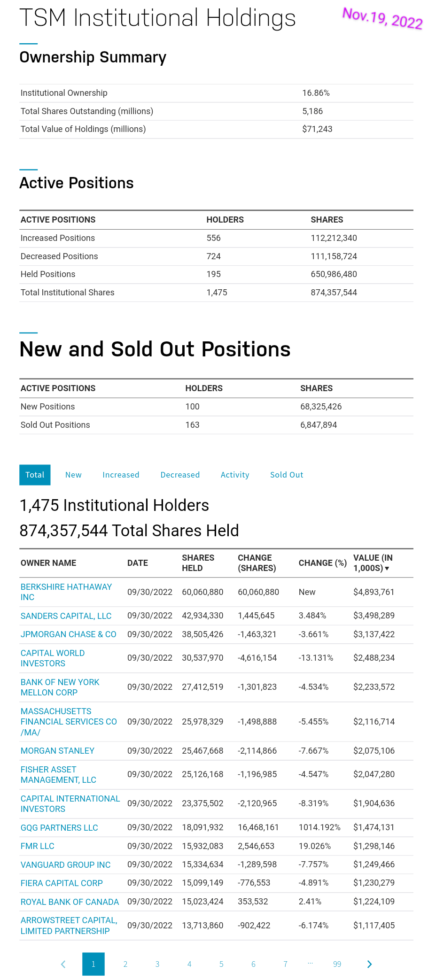Click JPMorgan Chase & Co link
428x980 pixels.
68,634
